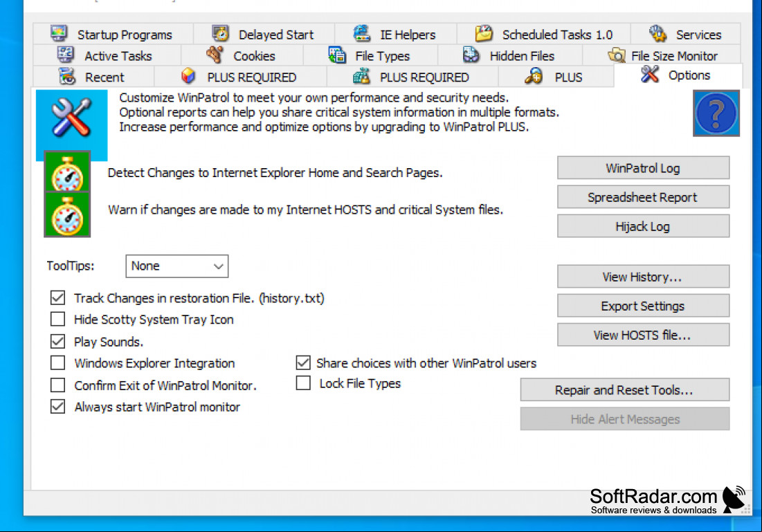Click stopwatch icon beside HOSTS warning text
The image size is (762, 532).
(x=67, y=215)
